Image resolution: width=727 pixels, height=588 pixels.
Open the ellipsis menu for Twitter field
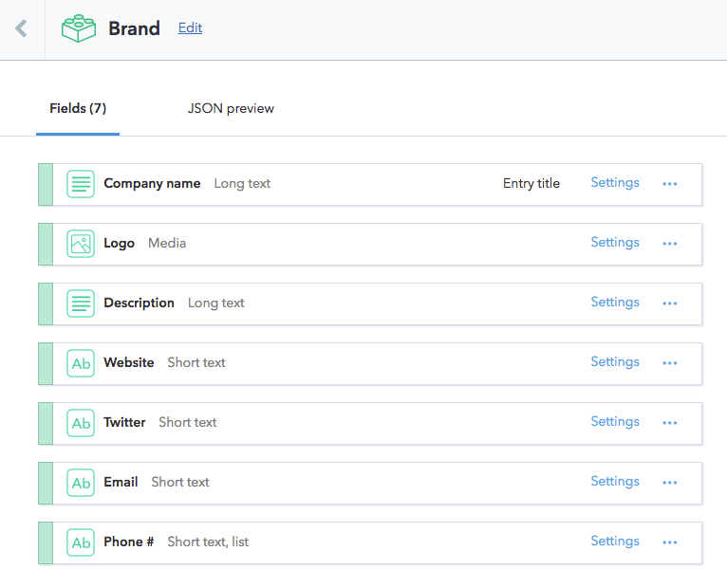[x=669, y=423]
